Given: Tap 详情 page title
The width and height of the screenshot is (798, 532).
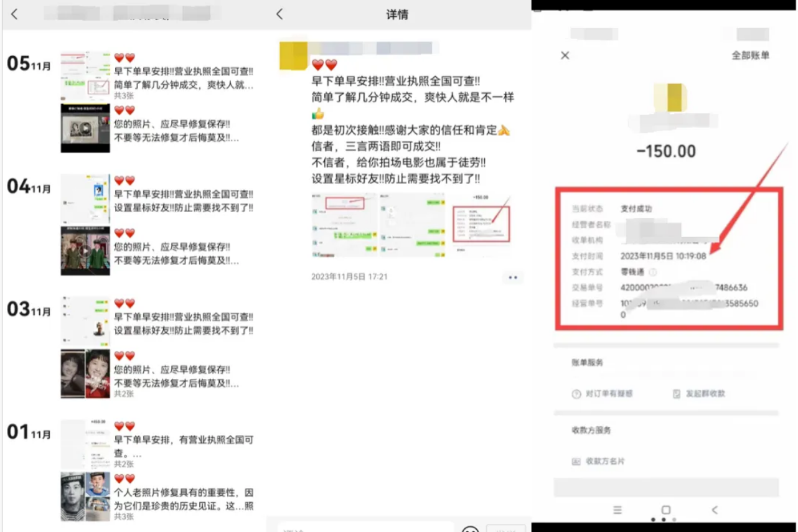Looking at the screenshot, I should click(397, 14).
